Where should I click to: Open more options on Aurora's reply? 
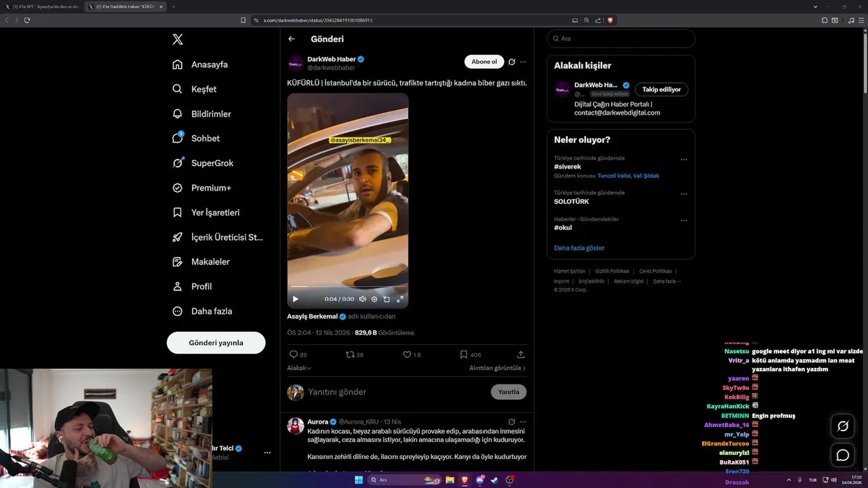(523, 422)
